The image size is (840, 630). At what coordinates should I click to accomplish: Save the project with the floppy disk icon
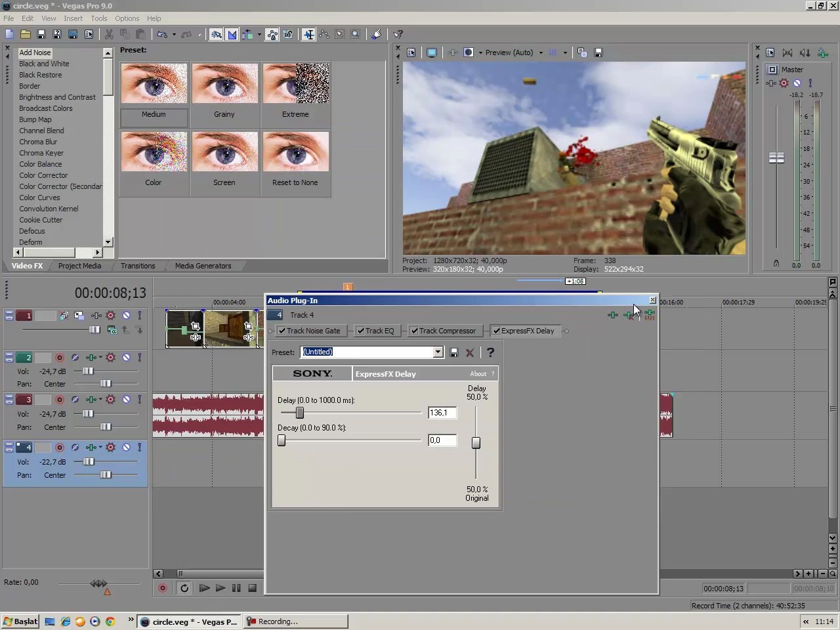41,34
